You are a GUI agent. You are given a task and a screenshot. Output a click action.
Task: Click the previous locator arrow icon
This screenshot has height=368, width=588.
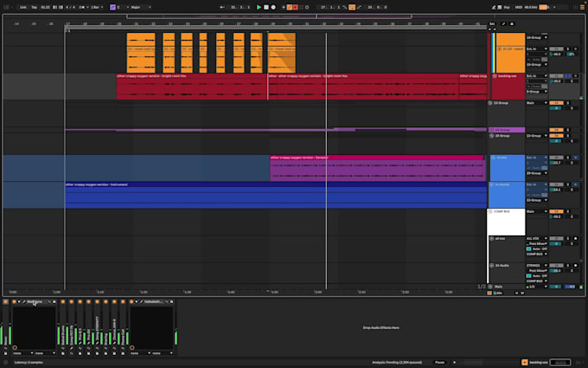(489, 29)
